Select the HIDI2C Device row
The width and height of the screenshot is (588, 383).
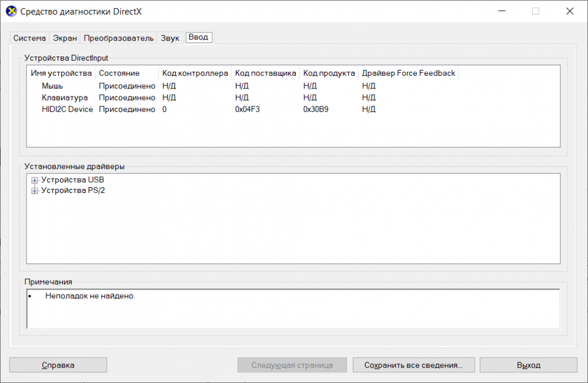[67, 109]
